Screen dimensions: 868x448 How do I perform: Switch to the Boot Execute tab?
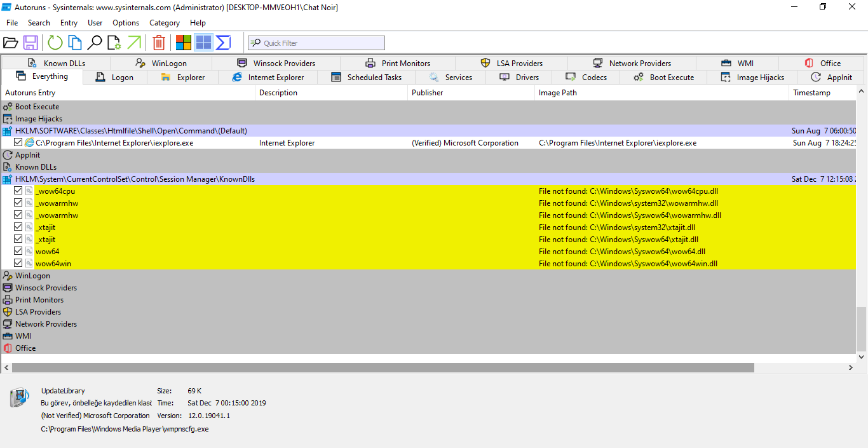[x=664, y=77]
